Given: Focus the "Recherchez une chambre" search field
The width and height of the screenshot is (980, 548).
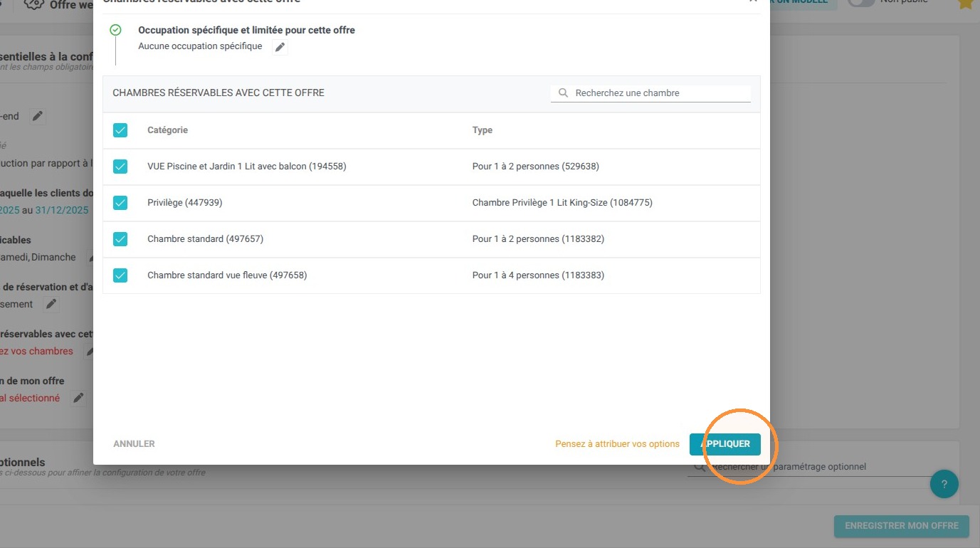Looking at the screenshot, I should click(x=650, y=93).
